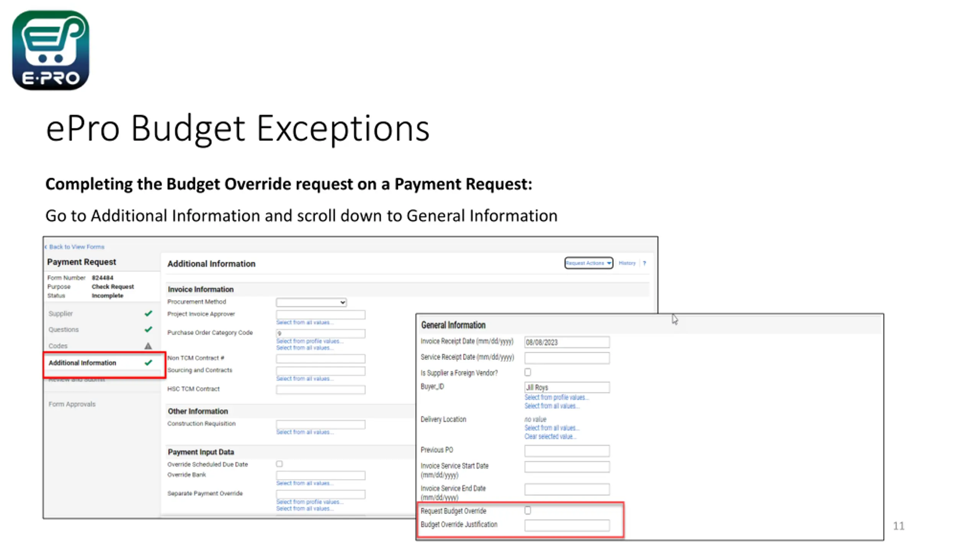Screen dimensions: 980x551
Task: Click Select from all values under Delivery Location
Action: (552, 428)
